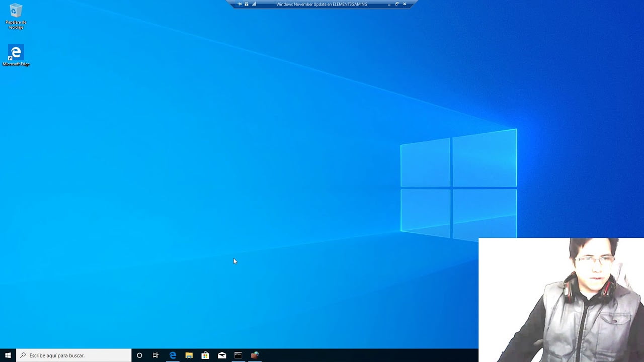Check the network signal icon on the VM toolbar
The image size is (644, 362).
(254, 4)
